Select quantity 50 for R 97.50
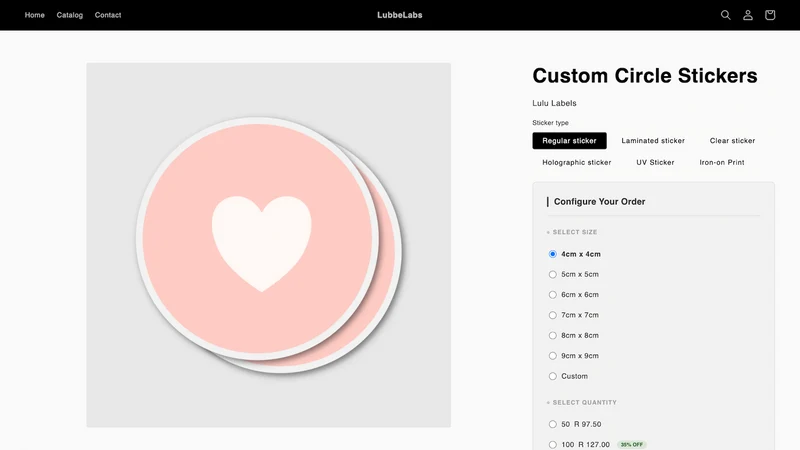The height and width of the screenshot is (450, 800). pyautogui.click(x=553, y=424)
